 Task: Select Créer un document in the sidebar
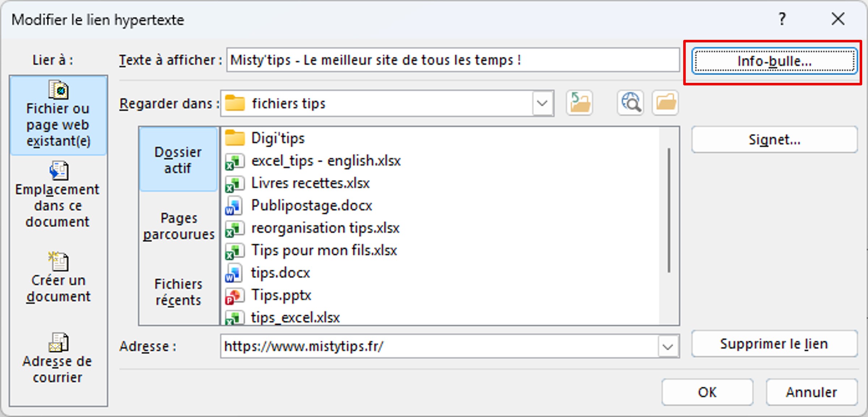pyautogui.click(x=58, y=279)
